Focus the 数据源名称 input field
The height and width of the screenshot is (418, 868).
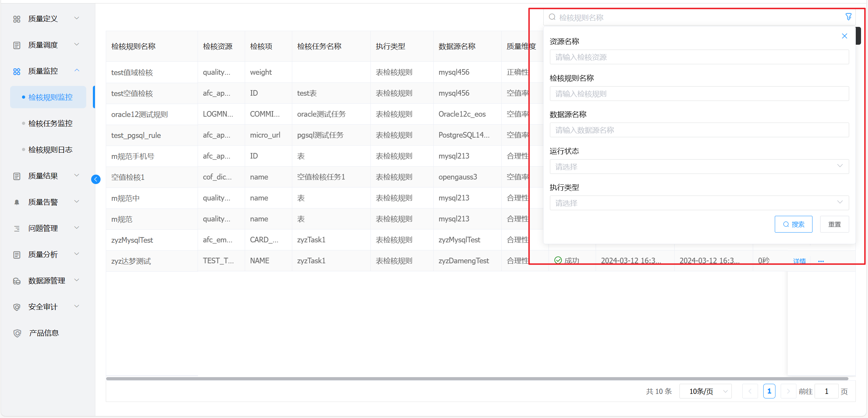pos(699,130)
